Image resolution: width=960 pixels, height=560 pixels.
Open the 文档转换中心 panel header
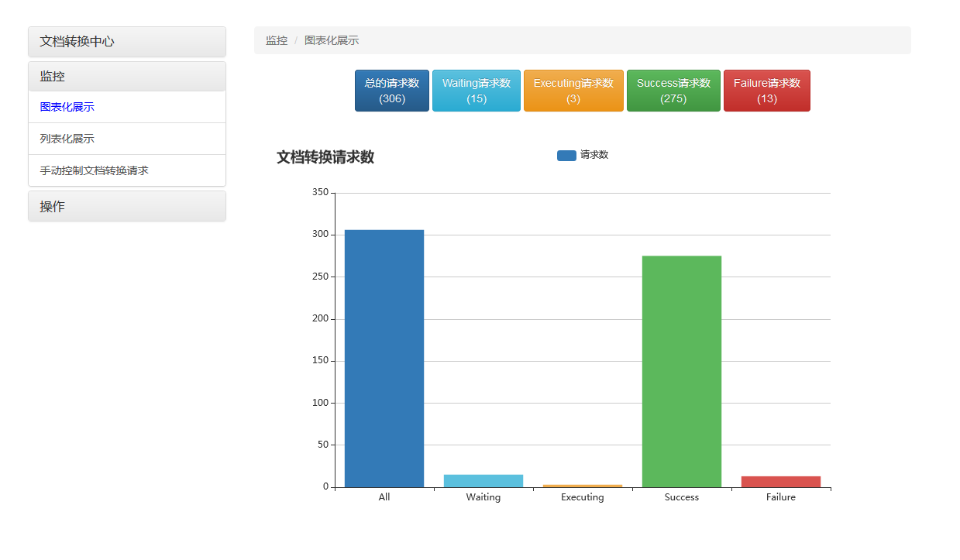[127, 42]
